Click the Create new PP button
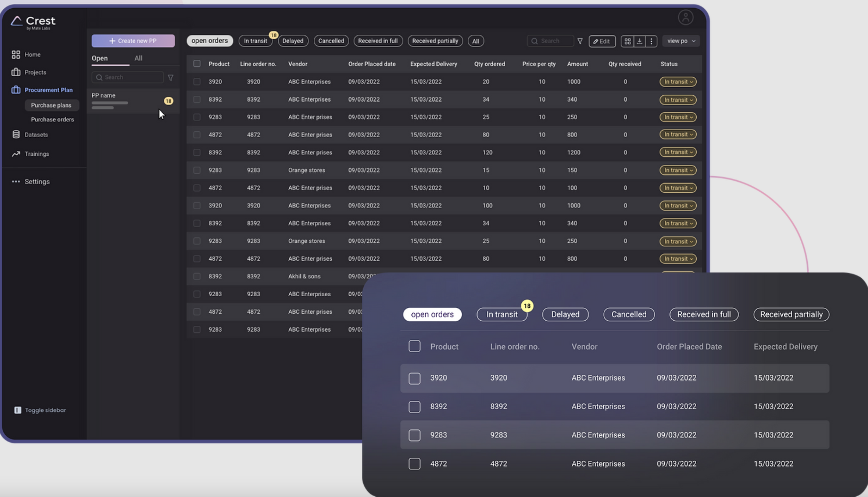This screenshot has height=497, width=868. click(133, 41)
